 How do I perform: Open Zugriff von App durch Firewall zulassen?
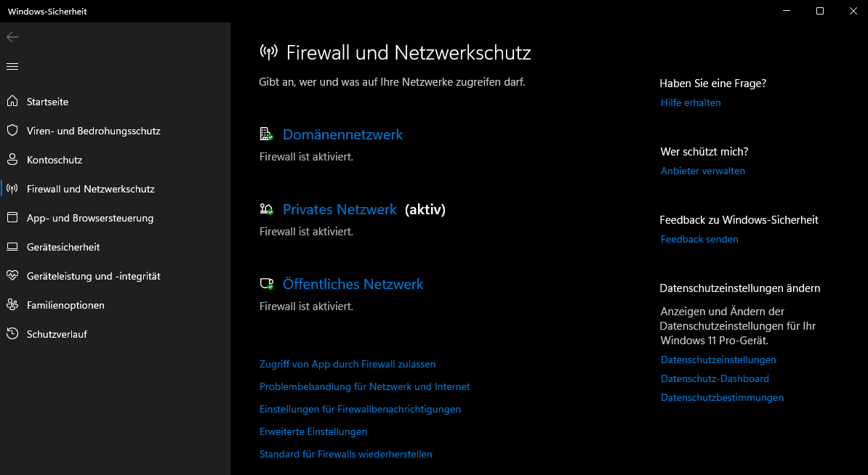click(x=347, y=364)
